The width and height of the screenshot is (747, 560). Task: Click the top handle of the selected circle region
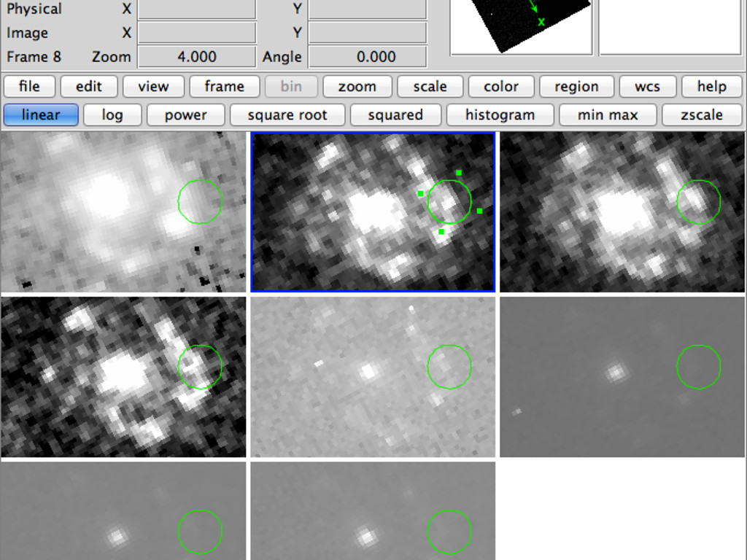pyautogui.click(x=459, y=173)
